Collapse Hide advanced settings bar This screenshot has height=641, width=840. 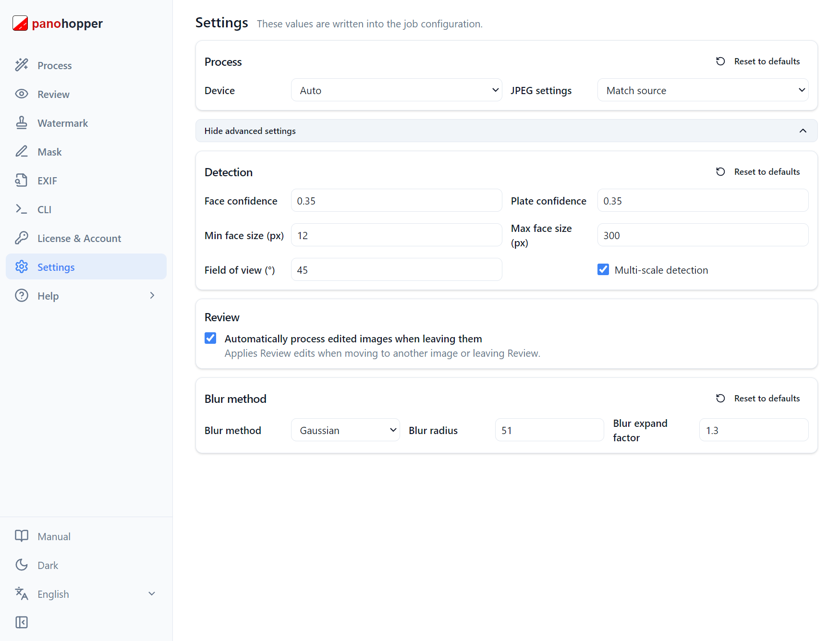click(507, 131)
